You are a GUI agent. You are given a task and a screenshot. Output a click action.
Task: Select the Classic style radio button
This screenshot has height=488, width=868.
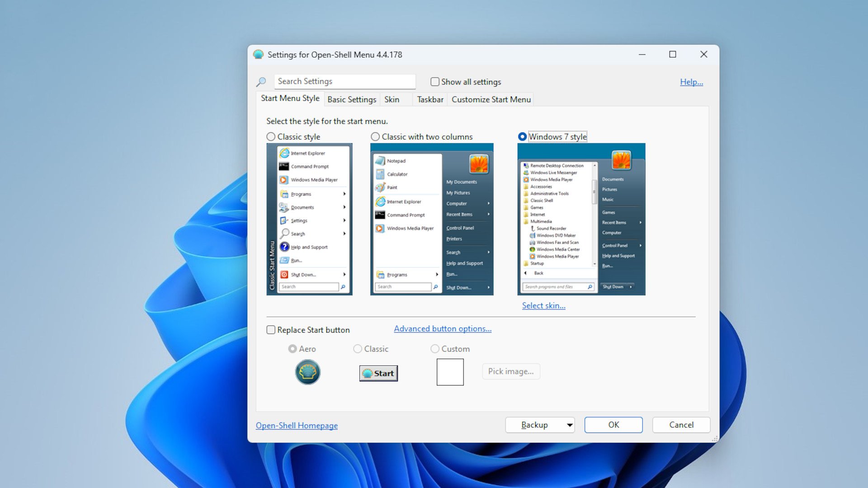pos(271,136)
